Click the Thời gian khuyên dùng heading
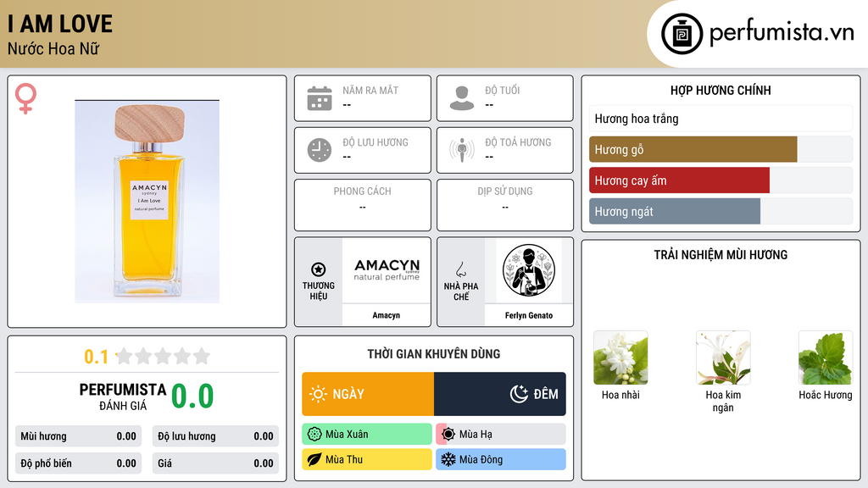The width and height of the screenshot is (868, 488). 434,354
